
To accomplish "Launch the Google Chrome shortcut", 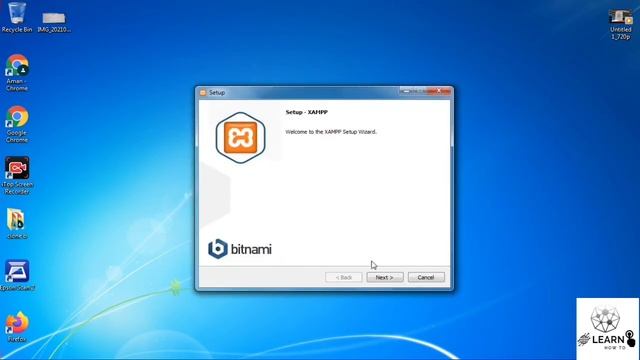I will click(17, 124).
